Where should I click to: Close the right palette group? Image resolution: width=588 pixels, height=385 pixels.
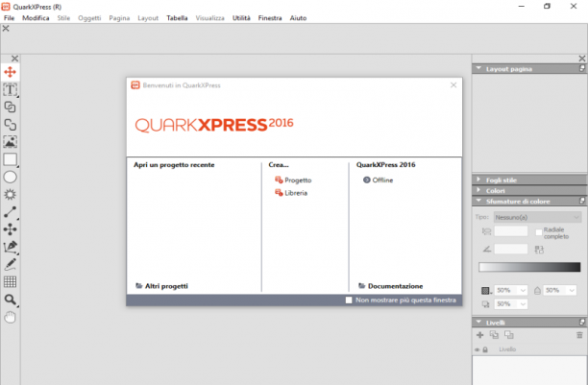coord(582,59)
